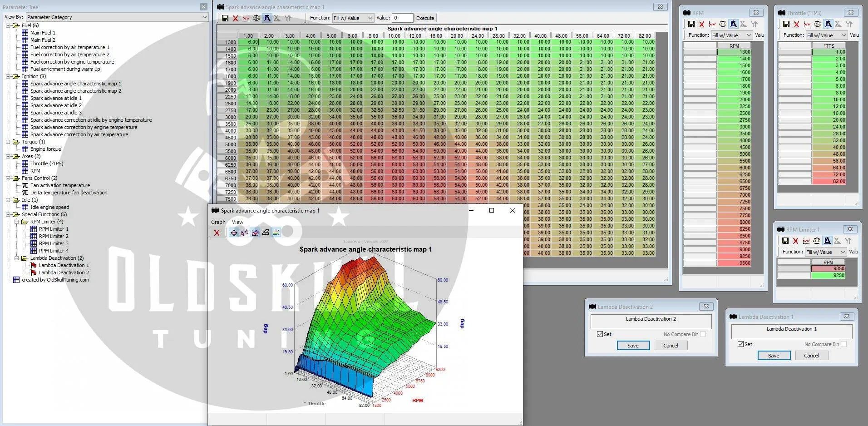Click the balance scale icon in spark map toolbar
The image size is (868, 426).
click(x=256, y=18)
